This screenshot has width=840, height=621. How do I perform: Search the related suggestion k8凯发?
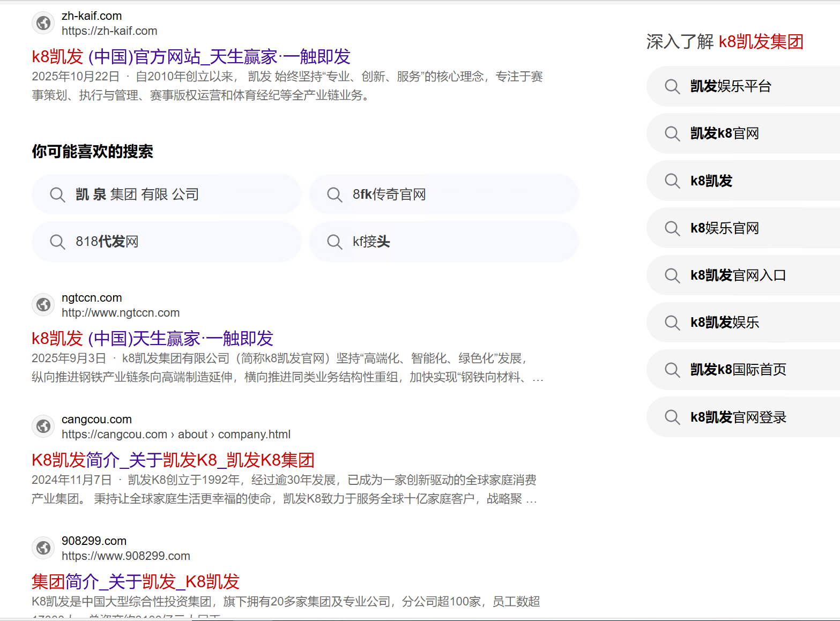[743, 181]
